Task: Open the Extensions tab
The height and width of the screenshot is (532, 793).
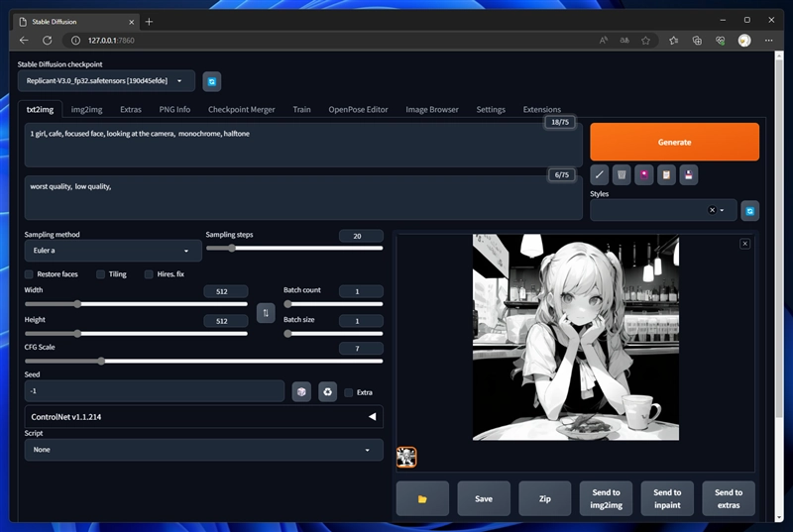Action: (x=541, y=110)
